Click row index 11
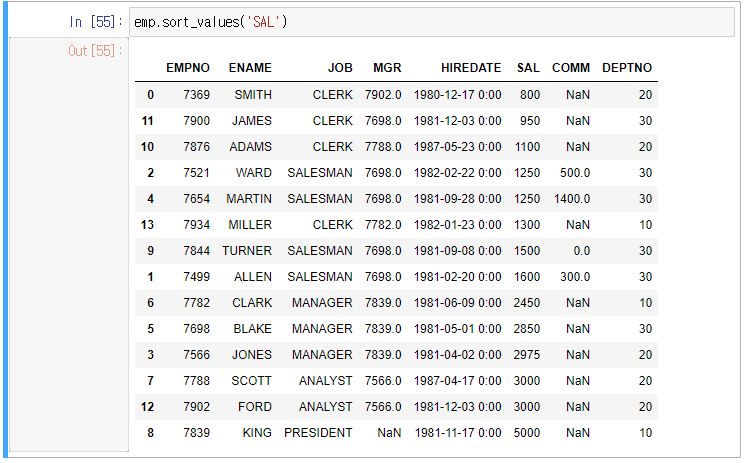 [147, 121]
